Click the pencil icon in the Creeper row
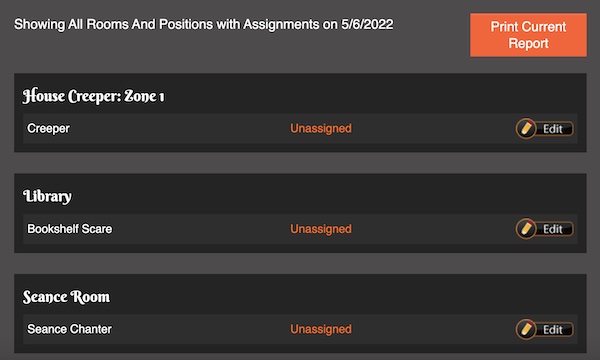 526,129
